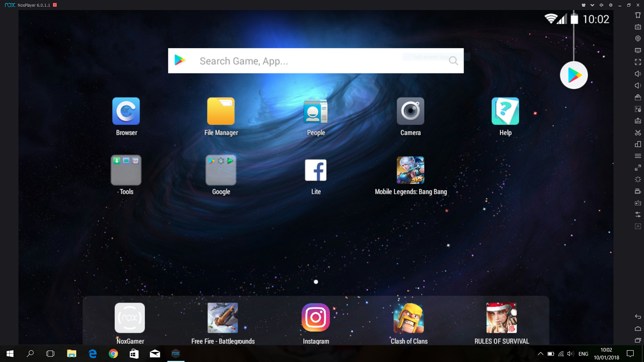Open the theme shirt icon in title bar
Image resolution: width=644 pixels, height=362 pixels.
point(583,5)
